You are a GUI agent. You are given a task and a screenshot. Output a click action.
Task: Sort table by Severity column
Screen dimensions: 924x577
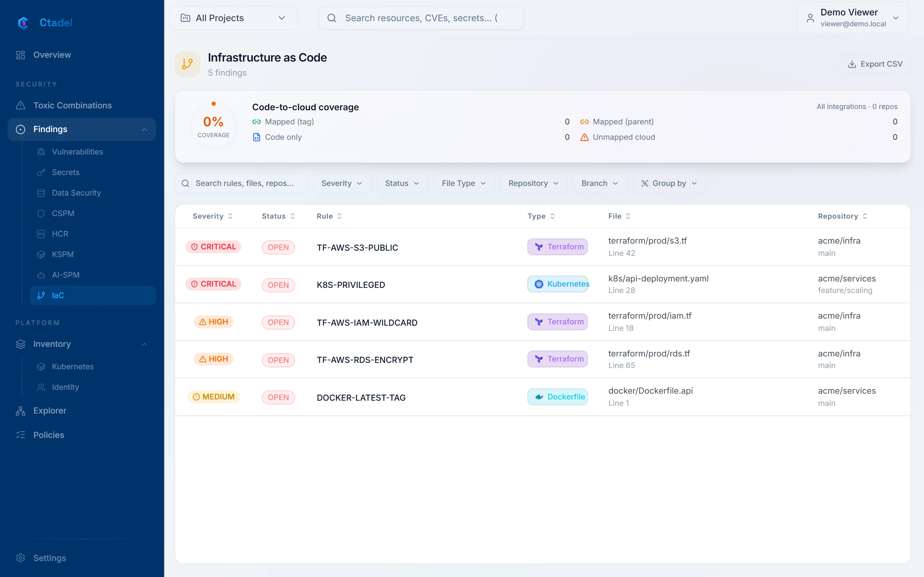[213, 216]
